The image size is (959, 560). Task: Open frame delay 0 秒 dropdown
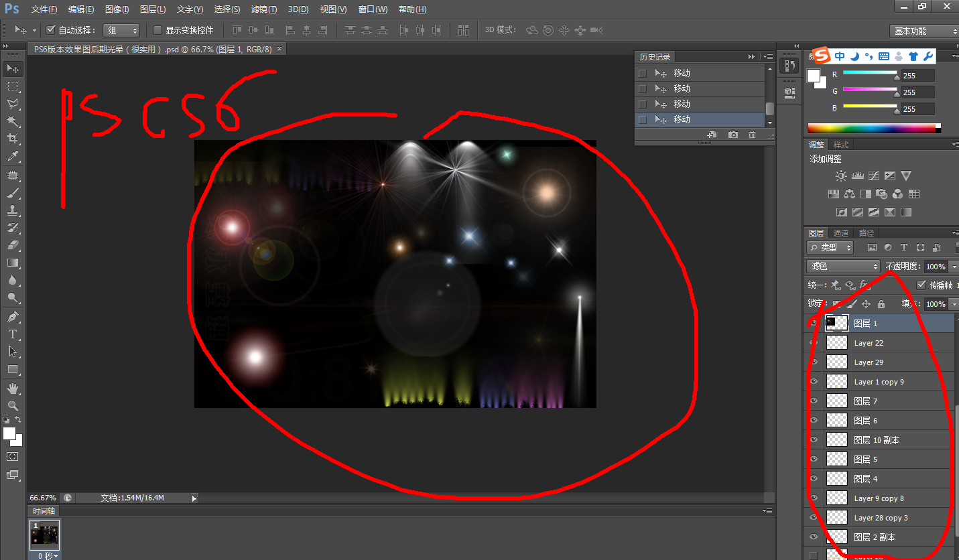48,555
